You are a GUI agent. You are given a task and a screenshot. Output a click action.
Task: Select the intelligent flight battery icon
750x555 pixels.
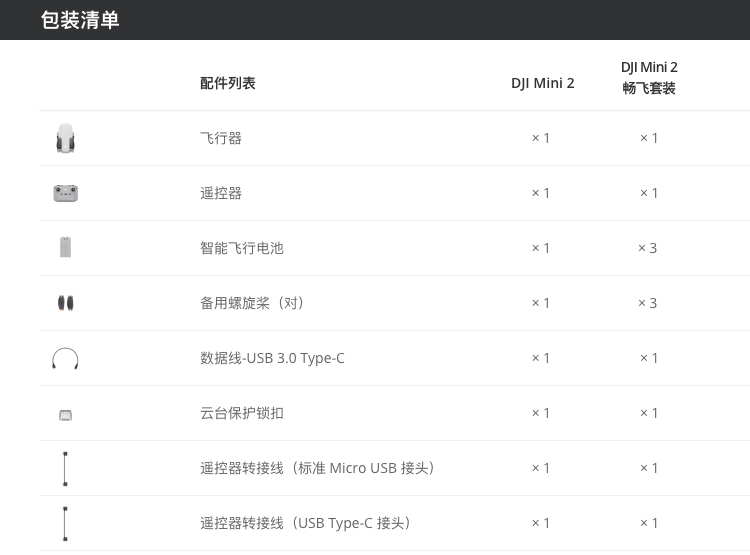(x=66, y=247)
